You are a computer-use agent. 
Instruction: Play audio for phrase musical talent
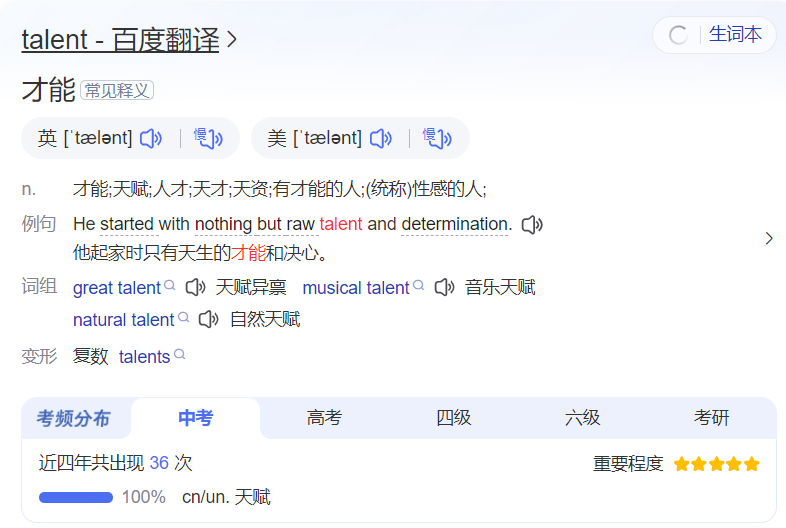[x=445, y=287]
